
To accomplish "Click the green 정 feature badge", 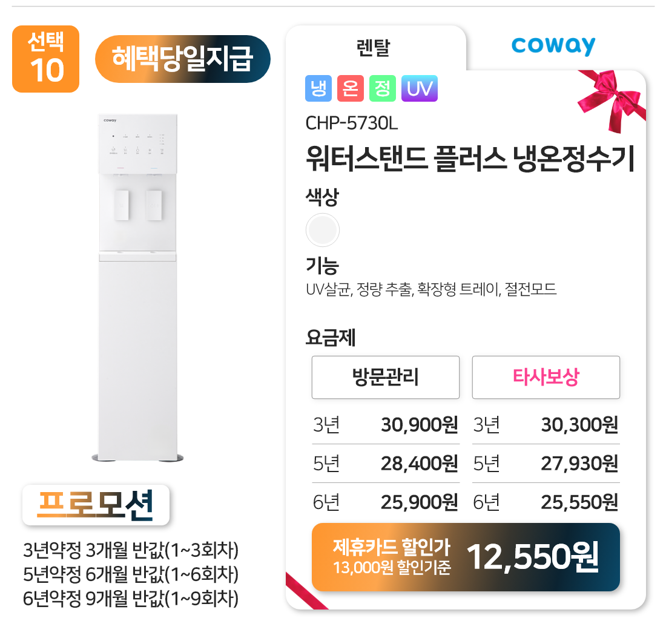I will click(x=382, y=89).
